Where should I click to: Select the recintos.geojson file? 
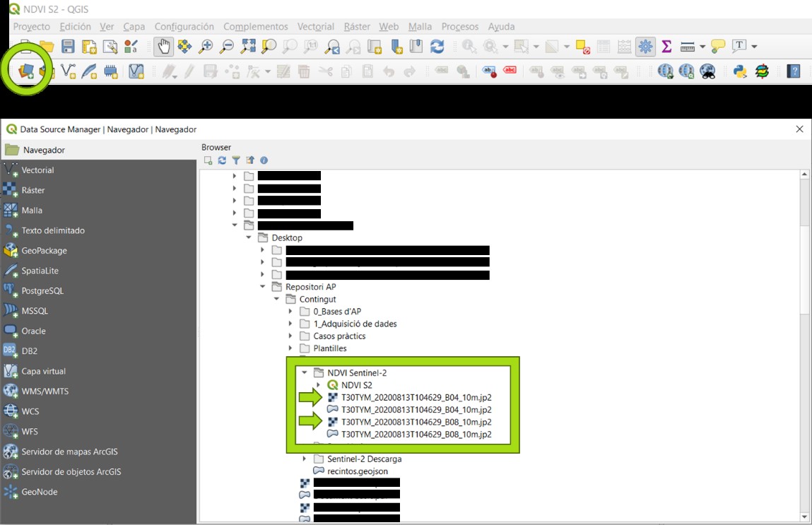[351, 471]
